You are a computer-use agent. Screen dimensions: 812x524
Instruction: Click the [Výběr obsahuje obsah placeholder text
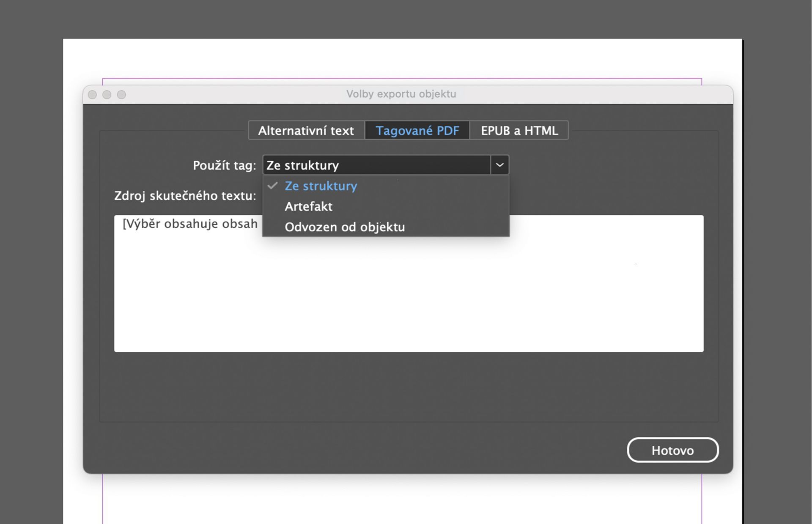coord(190,224)
